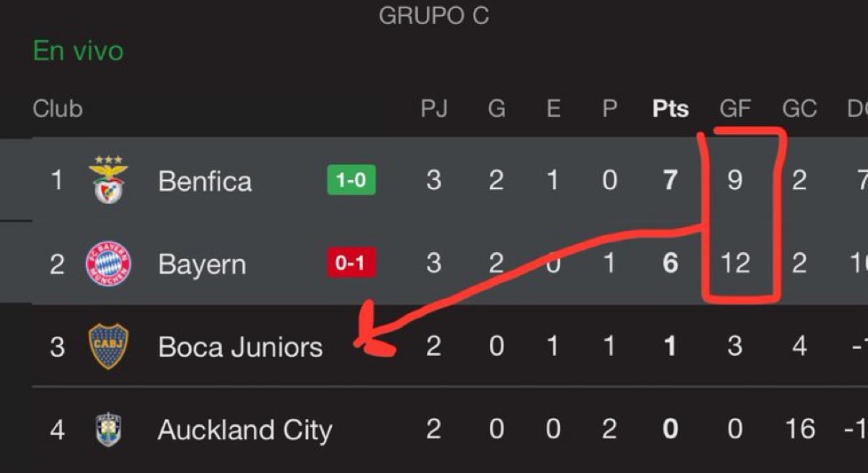Select the Auckland City team name
The width and height of the screenshot is (868, 473).
click(x=245, y=430)
